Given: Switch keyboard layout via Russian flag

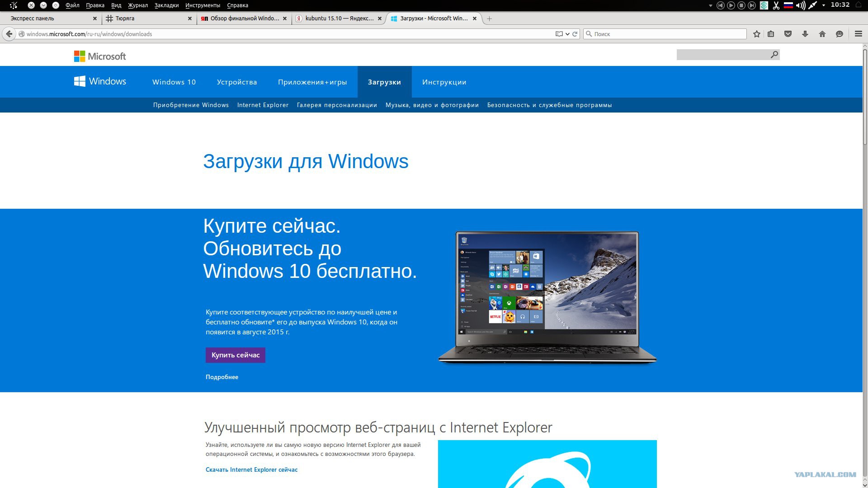Looking at the screenshot, I should pyautogui.click(x=788, y=5).
